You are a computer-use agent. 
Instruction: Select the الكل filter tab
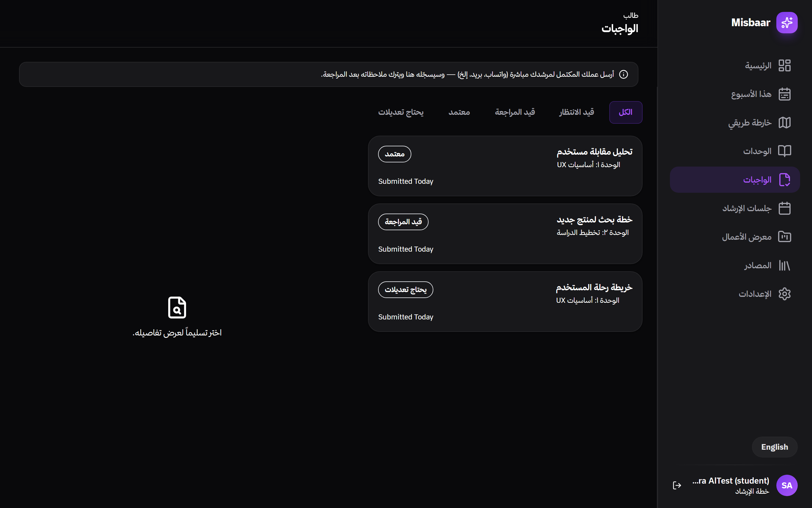click(625, 112)
